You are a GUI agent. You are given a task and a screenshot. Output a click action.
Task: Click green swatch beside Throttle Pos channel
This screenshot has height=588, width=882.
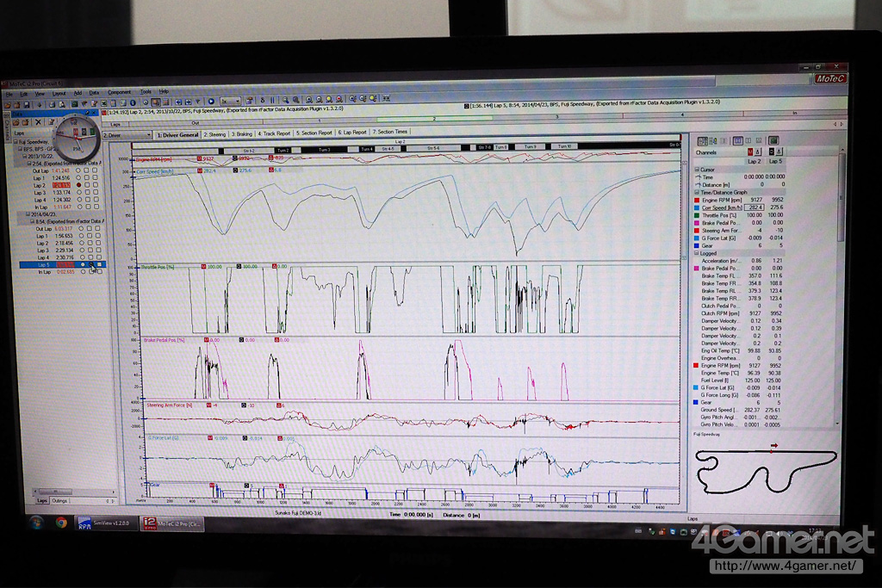[697, 215]
